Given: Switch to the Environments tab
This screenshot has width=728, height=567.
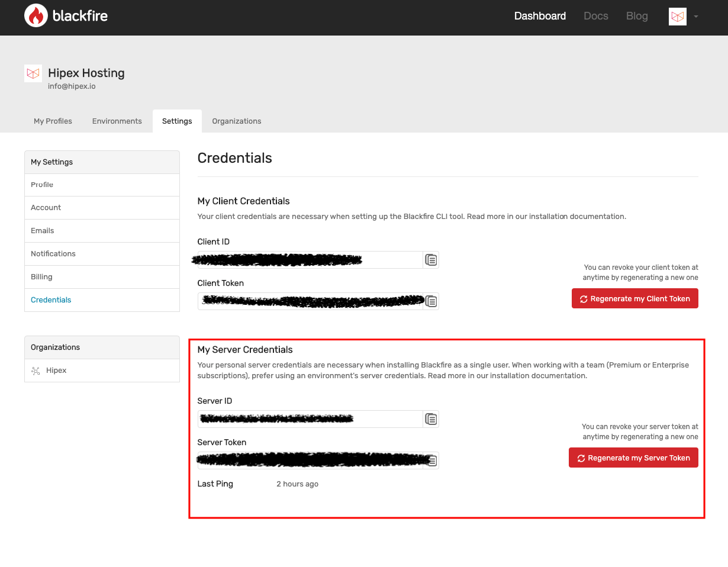Looking at the screenshot, I should pyautogui.click(x=117, y=121).
